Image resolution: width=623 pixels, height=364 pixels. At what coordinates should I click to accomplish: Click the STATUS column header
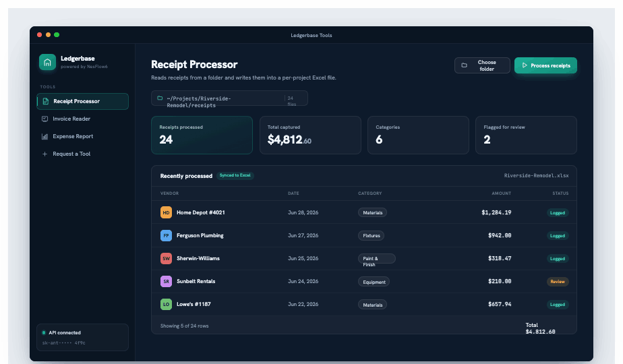[x=560, y=193]
